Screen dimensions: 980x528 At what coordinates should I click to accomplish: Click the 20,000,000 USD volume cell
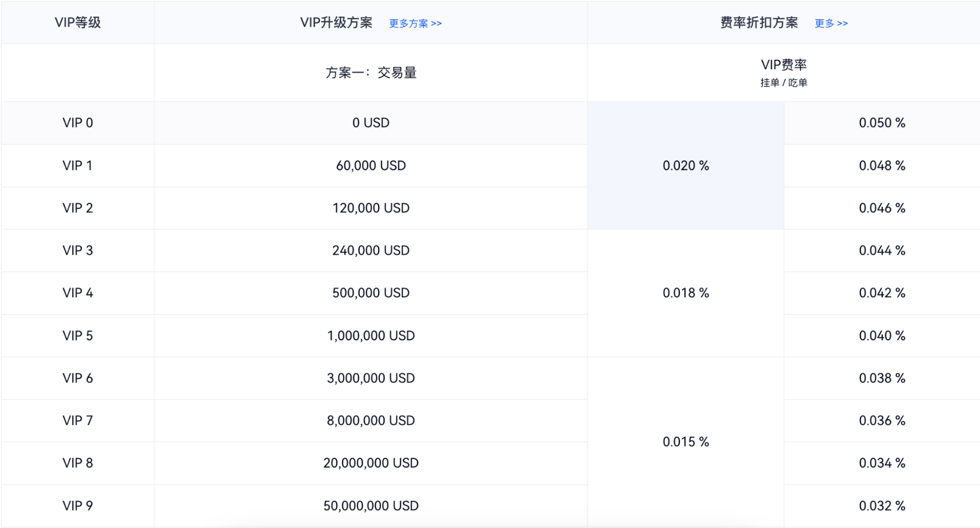(371, 463)
